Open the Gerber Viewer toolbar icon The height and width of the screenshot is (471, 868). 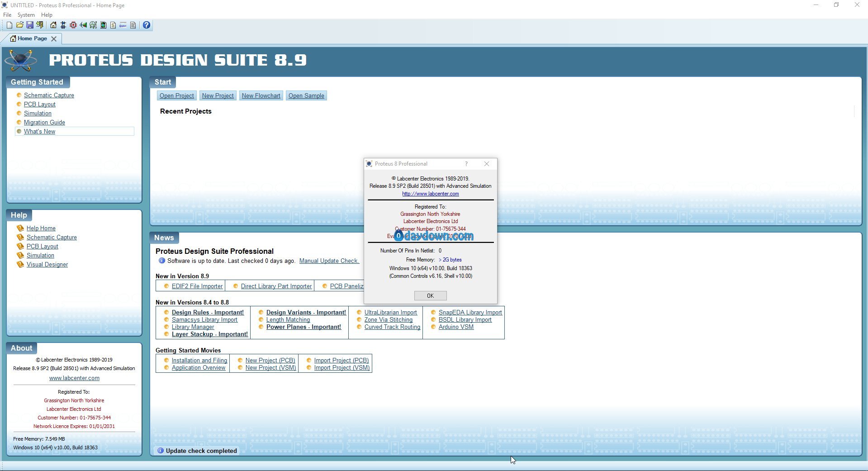tap(93, 25)
